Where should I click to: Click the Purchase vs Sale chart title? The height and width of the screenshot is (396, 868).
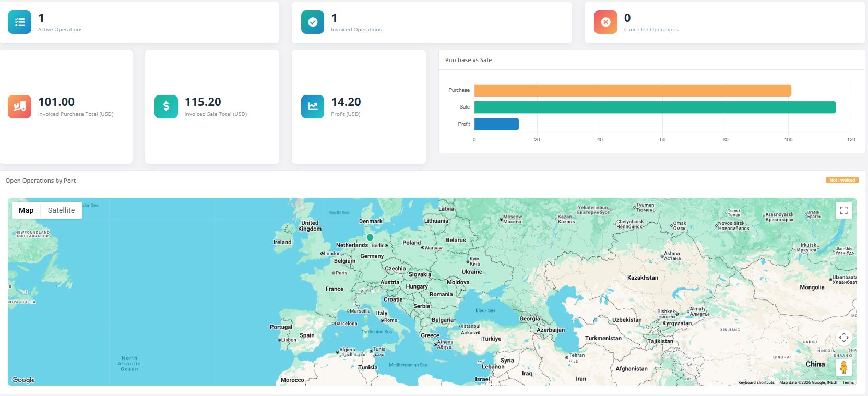(468, 60)
